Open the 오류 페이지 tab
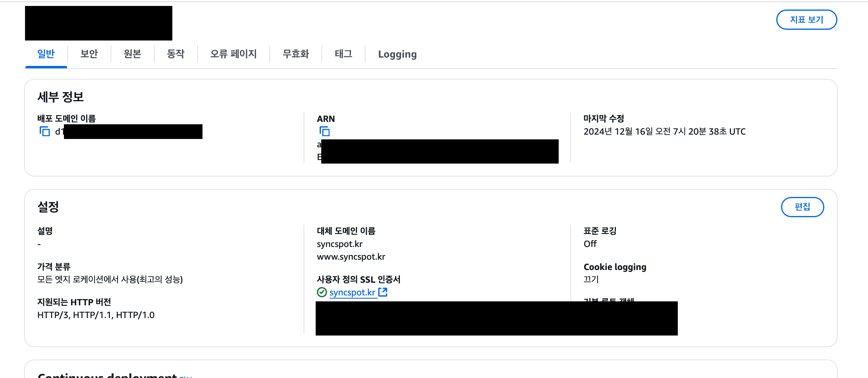 tap(233, 54)
